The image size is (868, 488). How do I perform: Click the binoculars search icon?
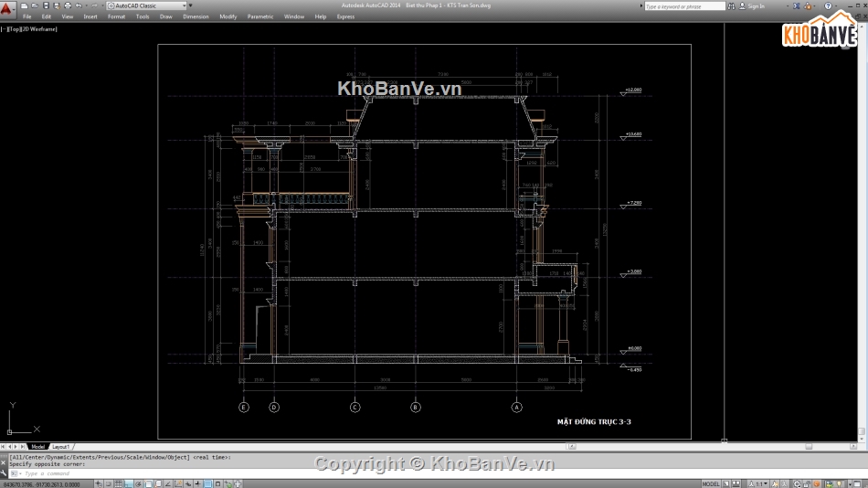(x=731, y=6)
